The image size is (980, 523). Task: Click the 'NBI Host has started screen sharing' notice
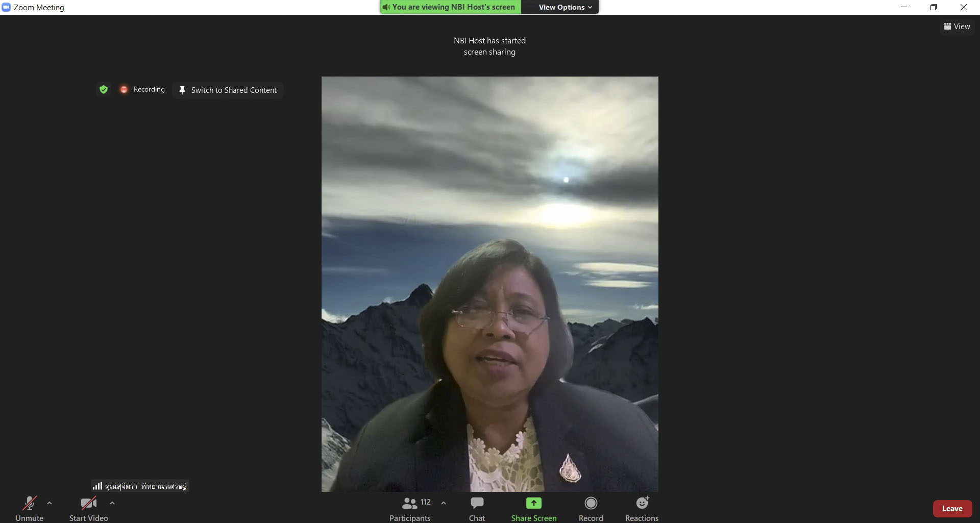489,46
